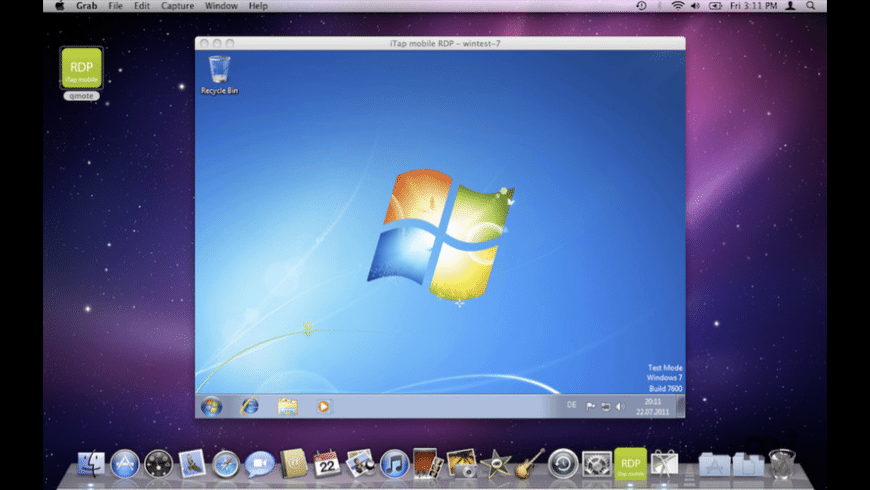Open iCal calendar icon in Dock
870x490 pixels.
327,463
